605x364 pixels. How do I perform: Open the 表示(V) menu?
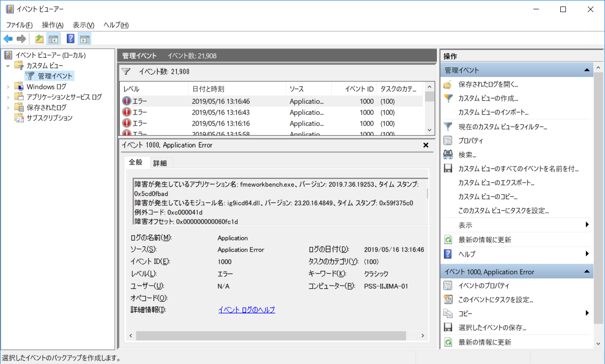point(83,25)
